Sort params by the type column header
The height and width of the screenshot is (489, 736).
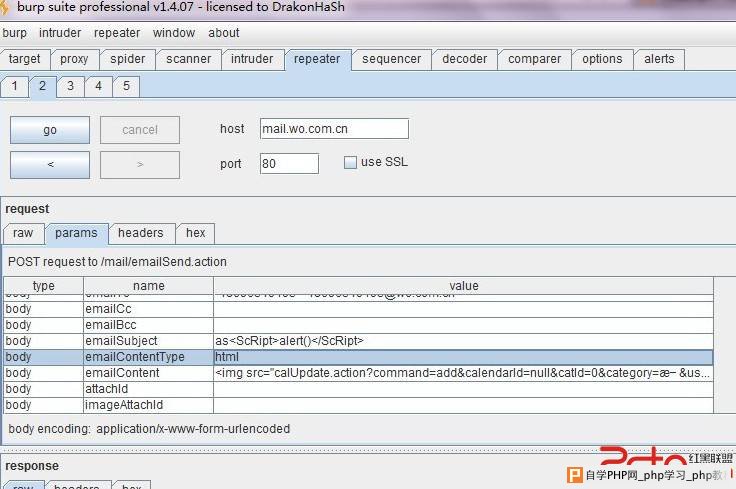coord(44,286)
